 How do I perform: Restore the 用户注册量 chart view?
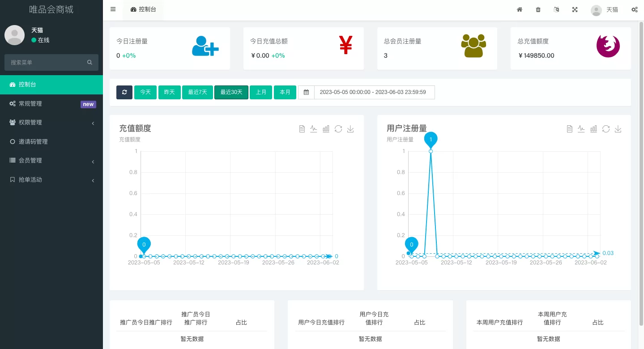[x=606, y=129]
